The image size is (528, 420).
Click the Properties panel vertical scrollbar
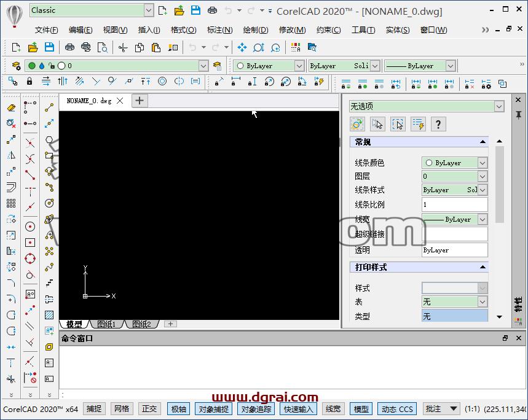(500, 184)
